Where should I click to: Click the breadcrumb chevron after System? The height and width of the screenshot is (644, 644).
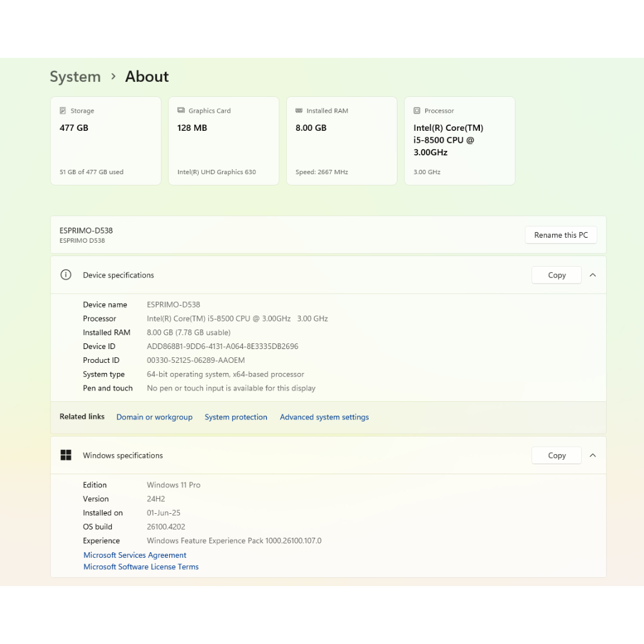pos(113,76)
